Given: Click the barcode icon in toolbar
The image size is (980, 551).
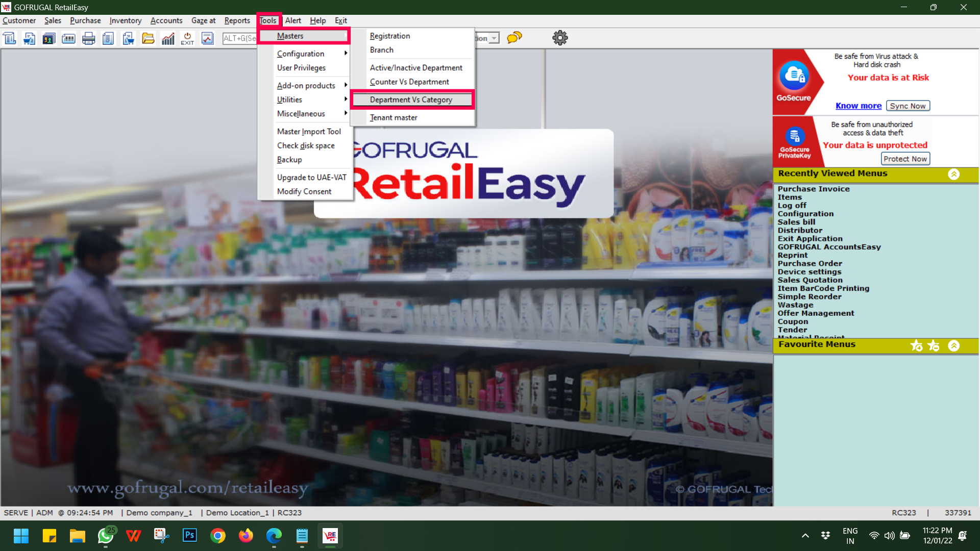Looking at the screenshot, I should 68,38.
